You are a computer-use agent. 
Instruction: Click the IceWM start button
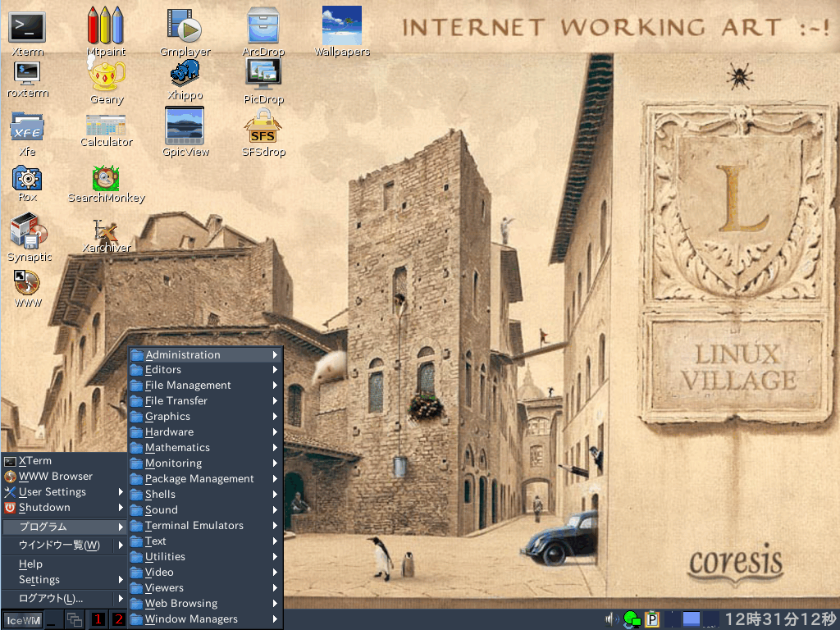pyautogui.click(x=23, y=620)
